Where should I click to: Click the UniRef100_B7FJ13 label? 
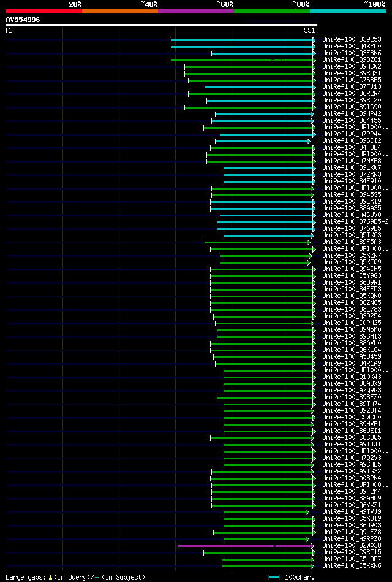tap(352, 87)
